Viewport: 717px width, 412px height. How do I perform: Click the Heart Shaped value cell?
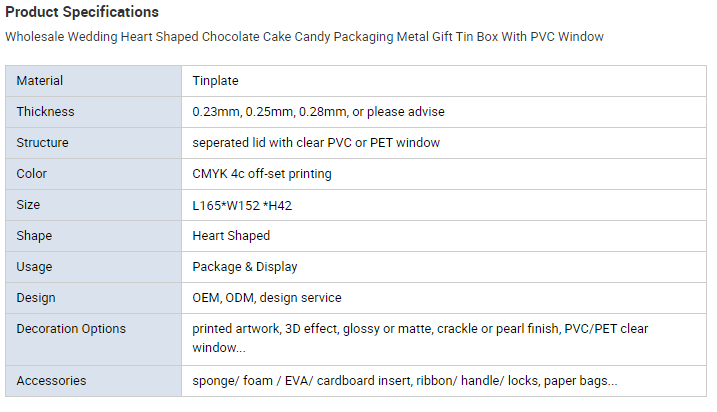tap(231, 236)
